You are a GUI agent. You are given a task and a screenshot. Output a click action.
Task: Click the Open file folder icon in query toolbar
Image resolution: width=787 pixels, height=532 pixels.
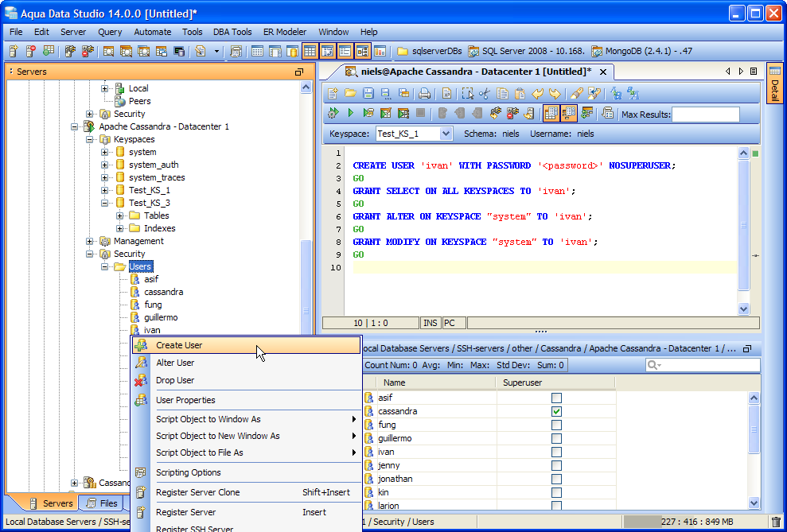350,94
